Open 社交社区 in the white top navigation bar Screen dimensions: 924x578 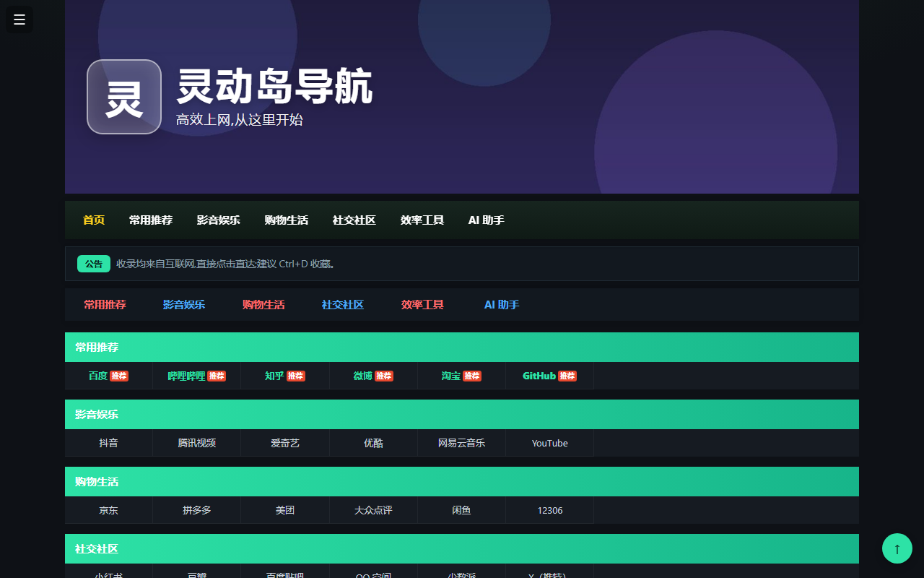pyautogui.click(x=354, y=220)
